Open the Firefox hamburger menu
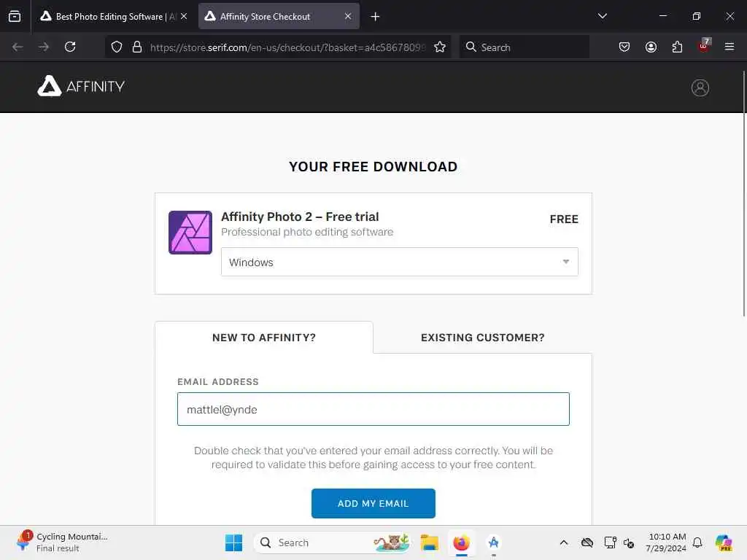Viewport: 747px width, 560px height. tap(729, 47)
